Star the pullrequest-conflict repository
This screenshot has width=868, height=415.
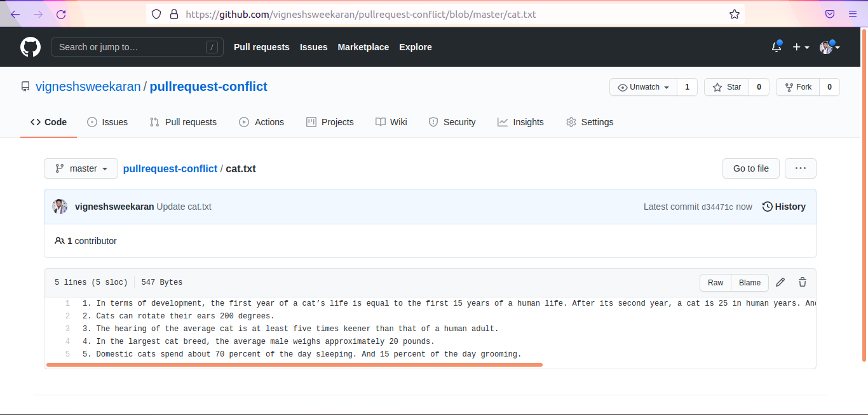726,87
